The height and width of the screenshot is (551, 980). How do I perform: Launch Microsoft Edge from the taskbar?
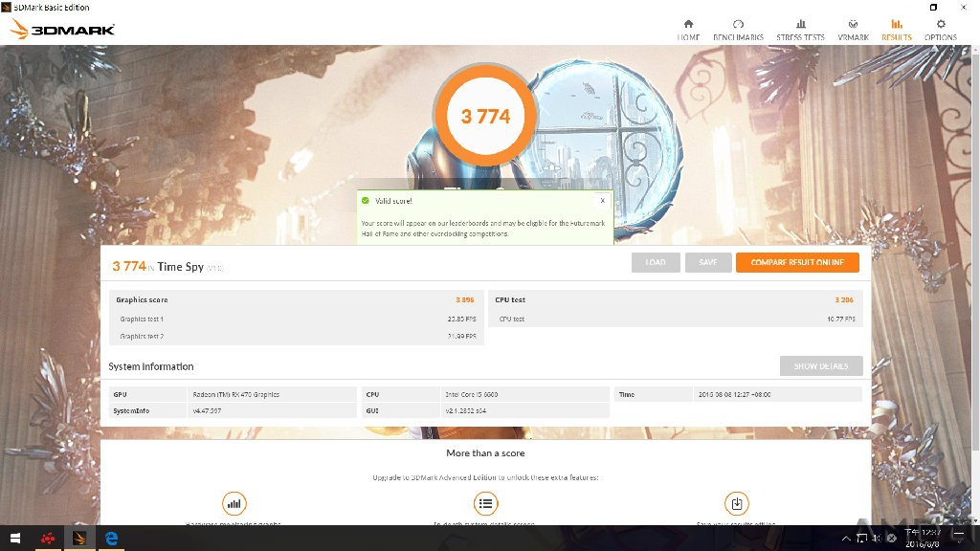click(x=111, y=538)
